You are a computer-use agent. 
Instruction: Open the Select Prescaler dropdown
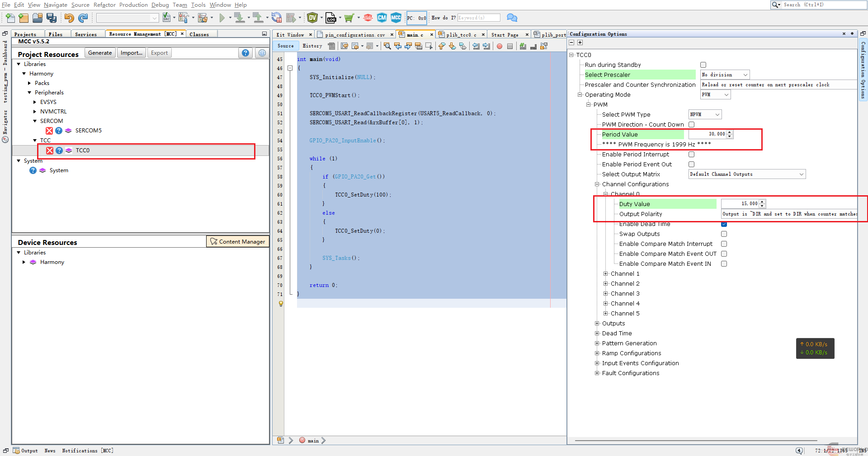(725, 75)
